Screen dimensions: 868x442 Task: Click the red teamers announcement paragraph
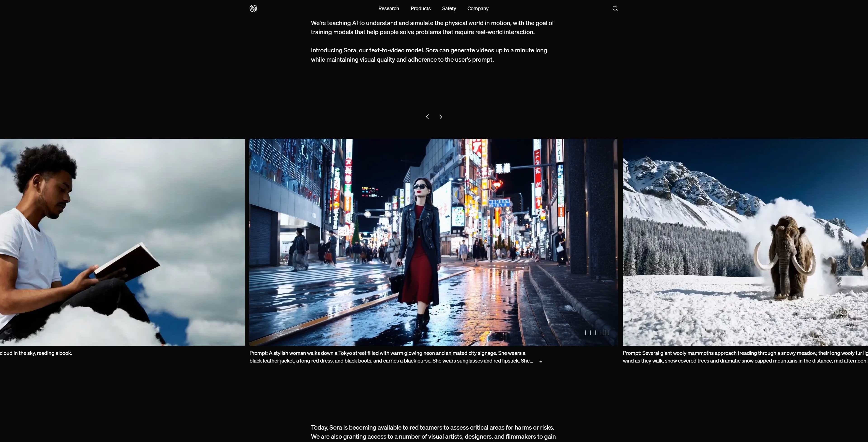(x=433, y=432)
